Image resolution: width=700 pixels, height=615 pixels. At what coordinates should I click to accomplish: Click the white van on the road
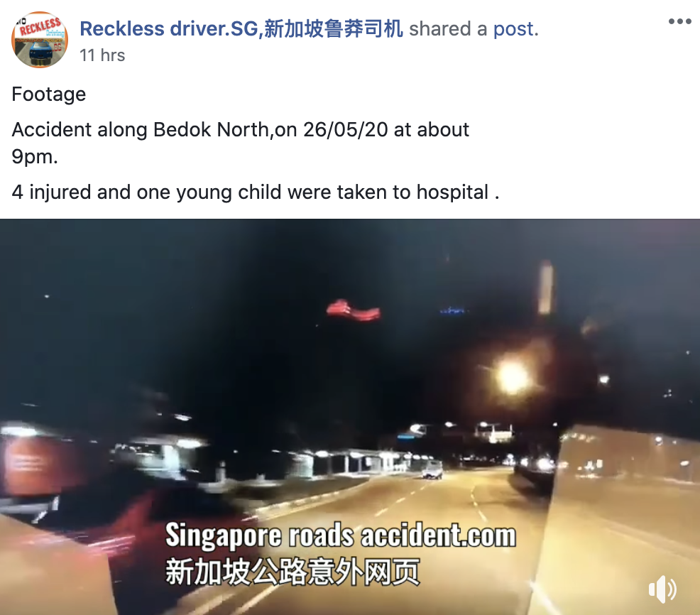point(432,470)
